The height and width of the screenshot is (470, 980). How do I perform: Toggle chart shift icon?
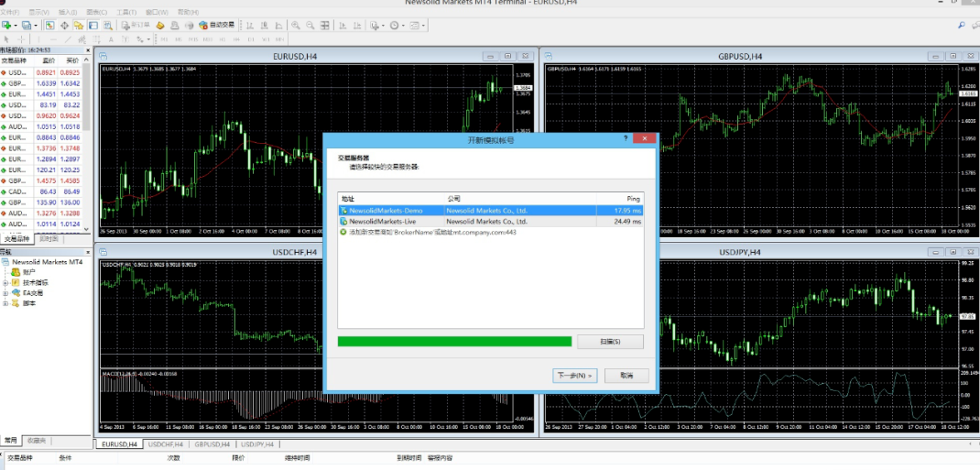pyautogui.click(x=357, y=25)
